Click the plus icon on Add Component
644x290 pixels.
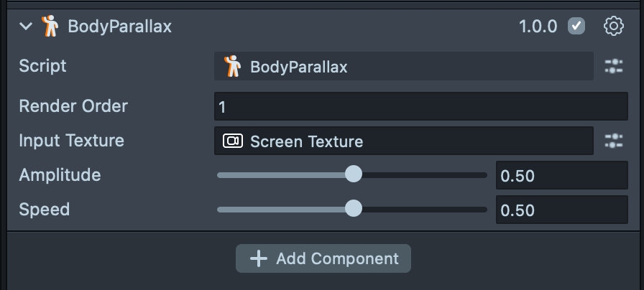(258, 258)
